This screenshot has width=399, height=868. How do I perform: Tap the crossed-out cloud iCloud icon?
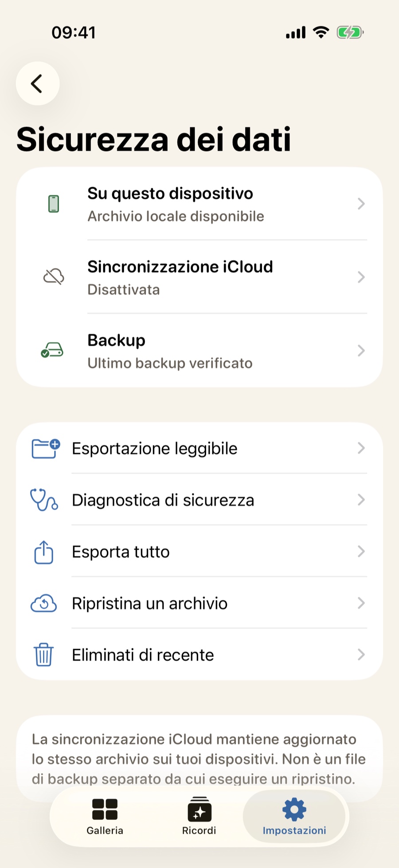pos(54,277)
